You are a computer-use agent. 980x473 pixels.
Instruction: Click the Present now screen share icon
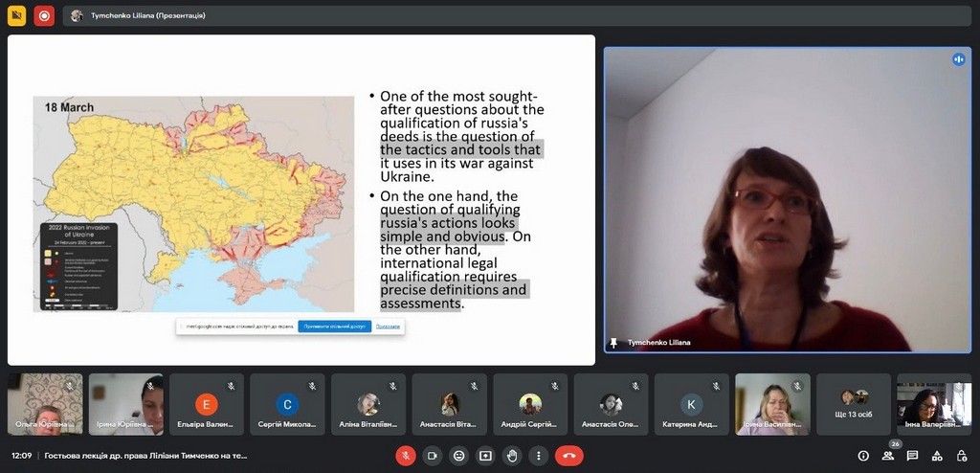point(486,456)
